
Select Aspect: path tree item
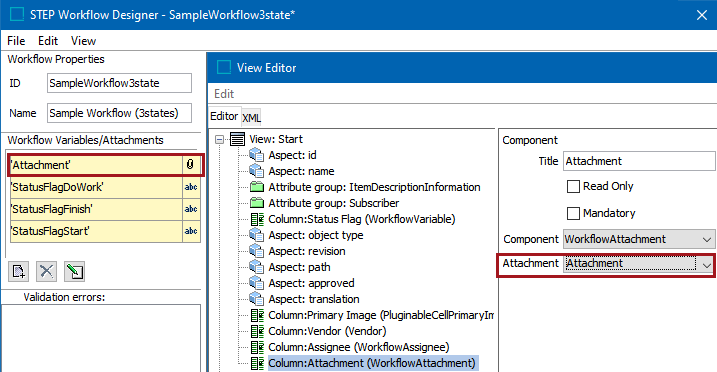299,267
